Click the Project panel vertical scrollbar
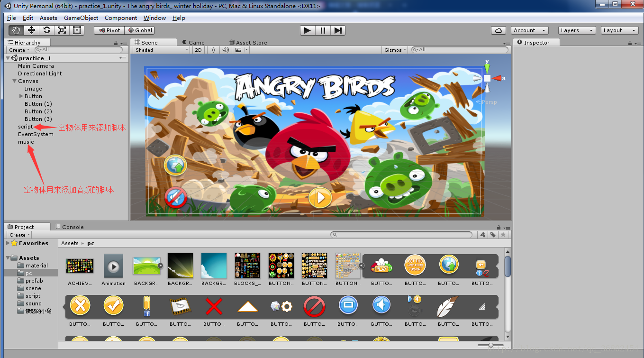 (x=508, y=266)
